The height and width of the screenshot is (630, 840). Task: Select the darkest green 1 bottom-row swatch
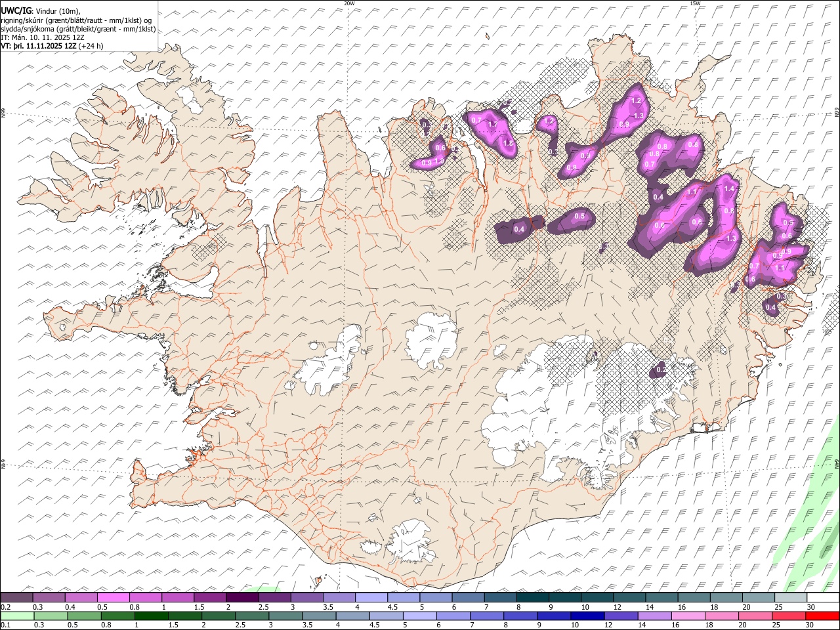click(152, 616)
